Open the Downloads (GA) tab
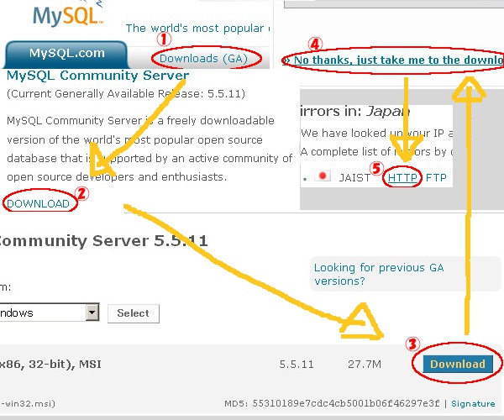Screen dimensions: 504x420 click(203, 59)
